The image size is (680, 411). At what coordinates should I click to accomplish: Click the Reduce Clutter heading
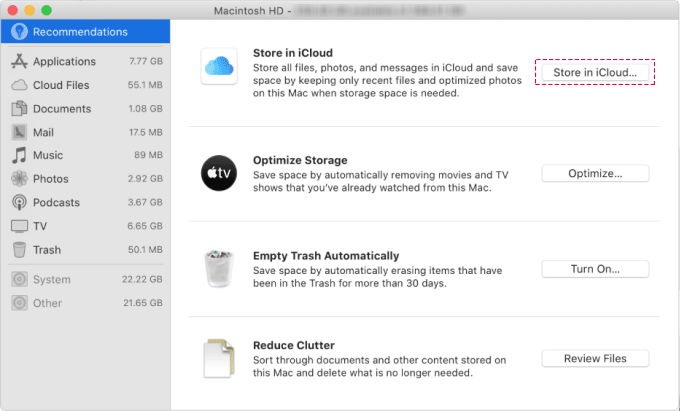(294, 345)
